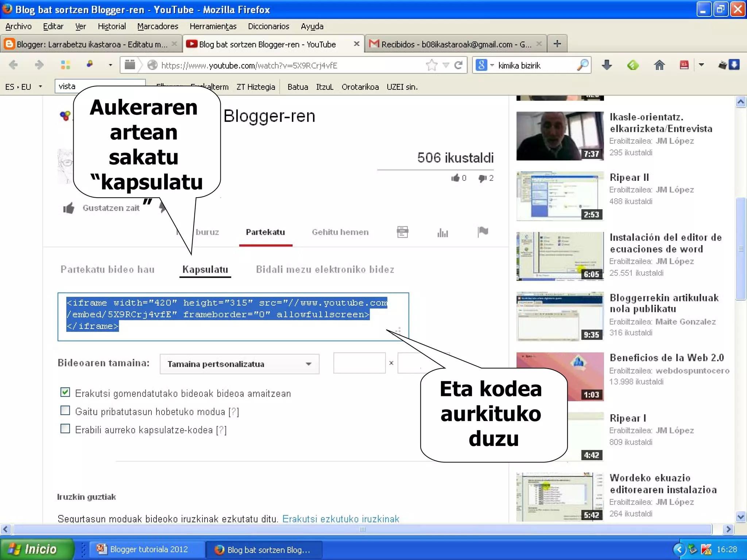Bookmark page with the star icon
The height and width of the screenshot is (560, 747).
click(431, 65)
